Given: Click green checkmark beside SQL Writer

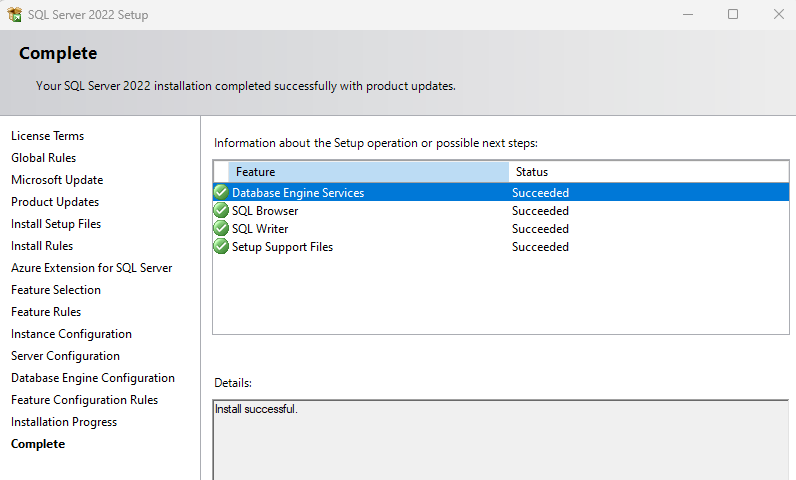Looking at the screenshot, I should point(221,228).
